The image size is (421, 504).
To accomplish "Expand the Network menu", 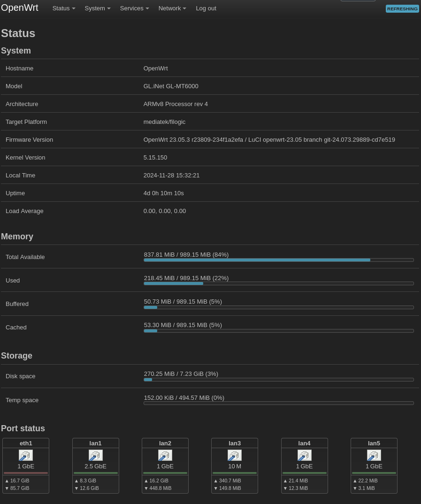I will 172,8.
